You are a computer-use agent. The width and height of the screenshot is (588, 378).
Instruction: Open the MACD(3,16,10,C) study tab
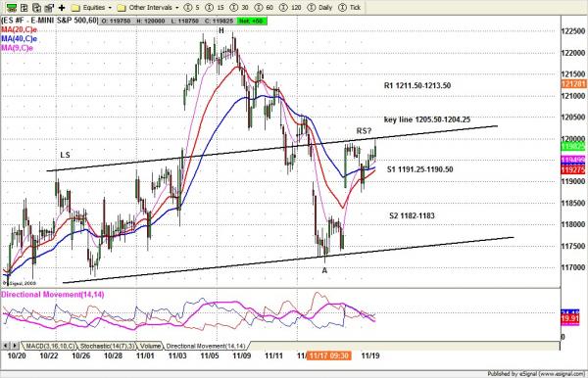click(x=50, y=346)
